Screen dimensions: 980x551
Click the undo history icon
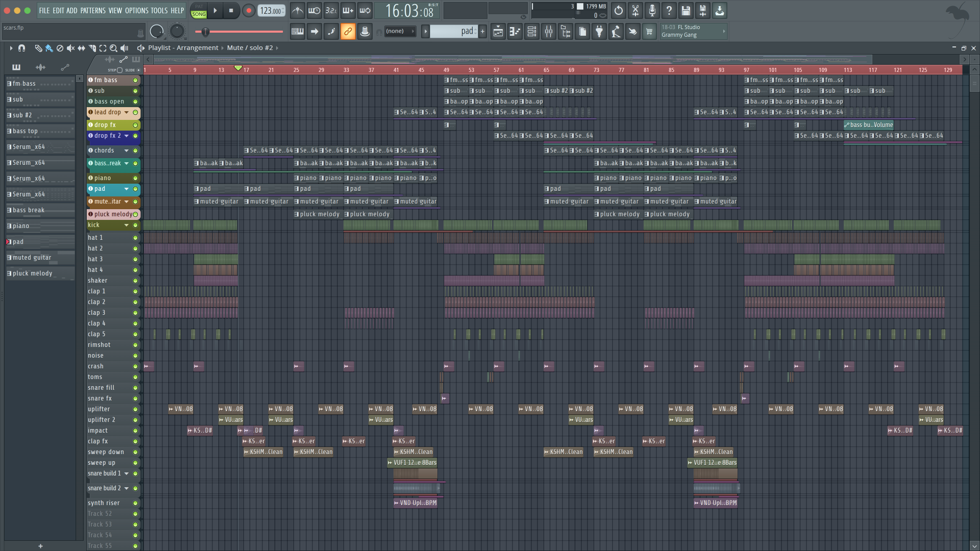pos(618,10)
